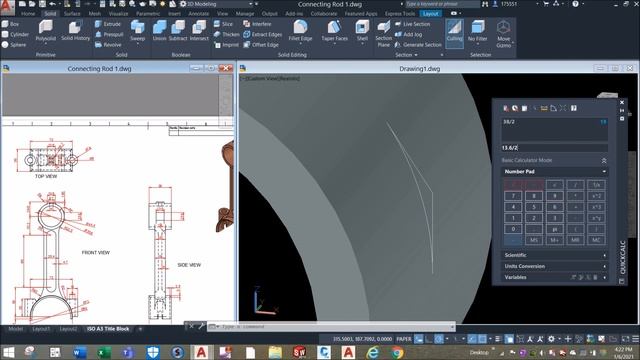Image resolution: width=640 pixels, height=360 pixels.
Task: Click QuickCalc clear history icon
Action: pos(515,108)
